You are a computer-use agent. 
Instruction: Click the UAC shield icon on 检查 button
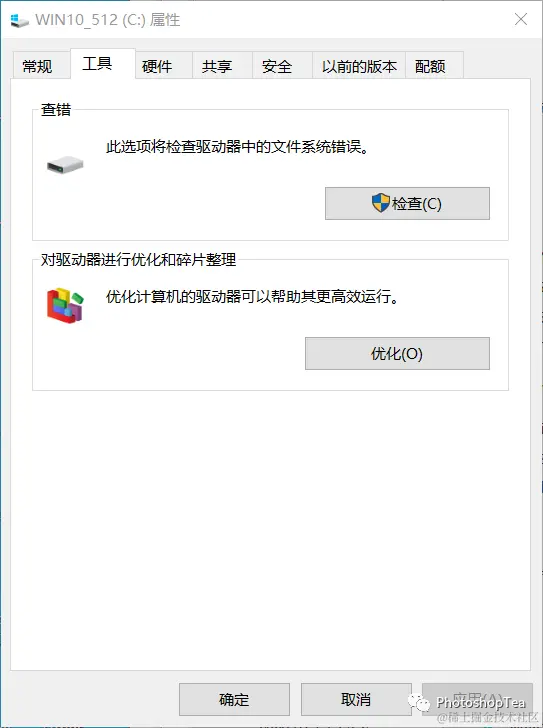[x=381, y=203]
